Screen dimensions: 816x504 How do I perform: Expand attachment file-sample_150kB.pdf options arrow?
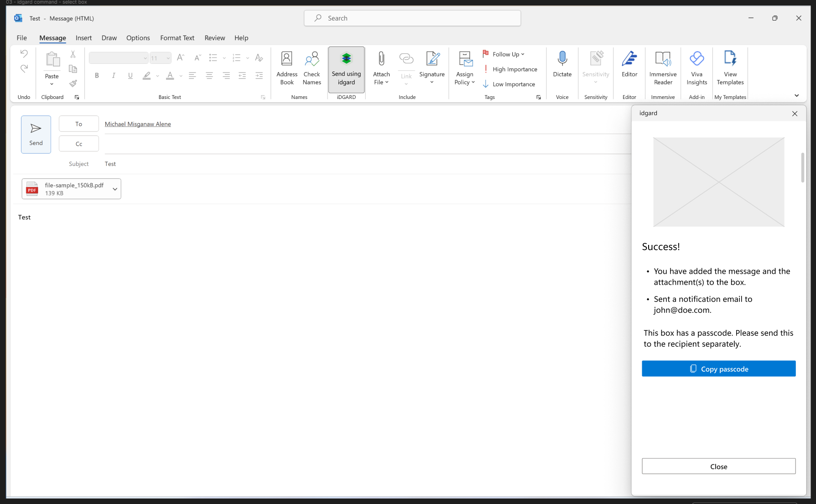coord(115,189)
